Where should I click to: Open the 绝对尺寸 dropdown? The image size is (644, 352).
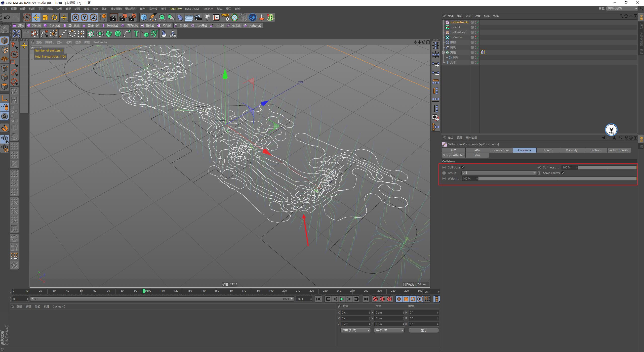click(x=389, y=330)
